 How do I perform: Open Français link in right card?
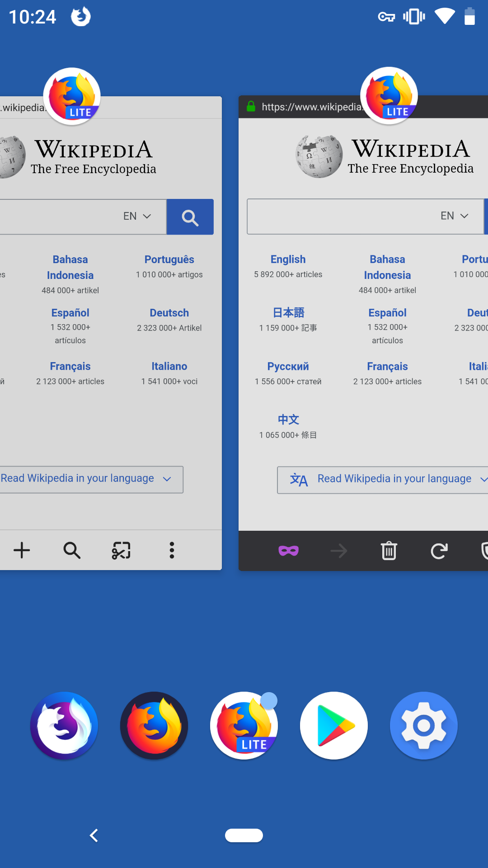(388, 366)
